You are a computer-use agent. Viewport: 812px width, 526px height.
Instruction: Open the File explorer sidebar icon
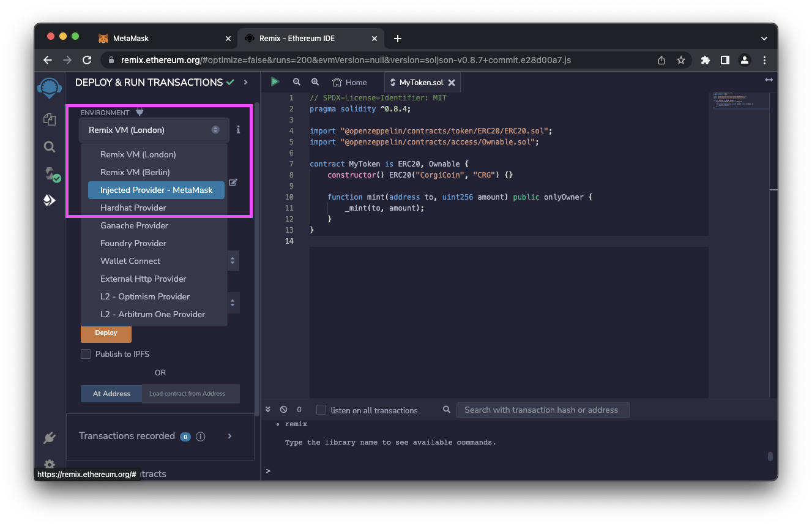pyautogui.click(x=50, y=119)
